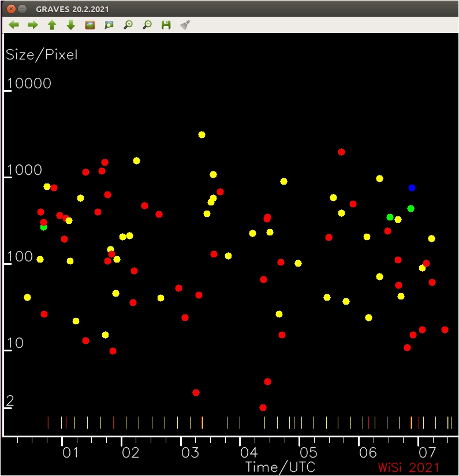Click the green data point below the blue one
Image resolution: width=459 pixels, height=476 pixels.
pyautogui.click(x=411, y=208)
